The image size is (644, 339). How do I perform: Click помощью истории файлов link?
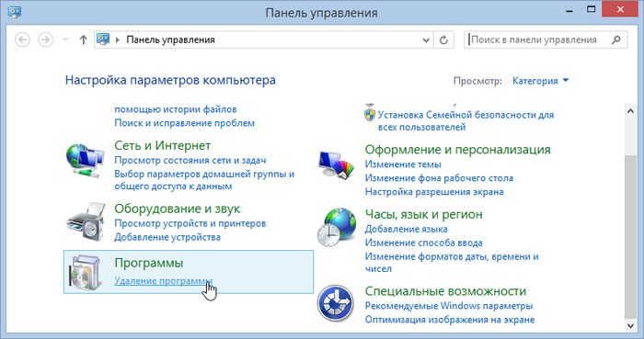pos(176,109)
